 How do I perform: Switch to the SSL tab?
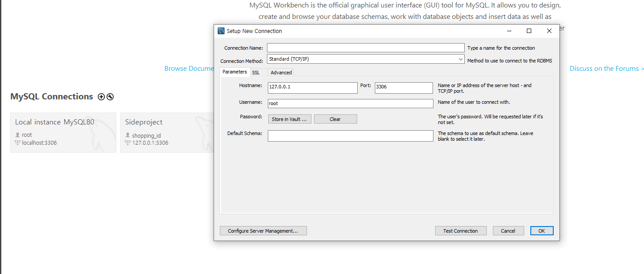256,73
